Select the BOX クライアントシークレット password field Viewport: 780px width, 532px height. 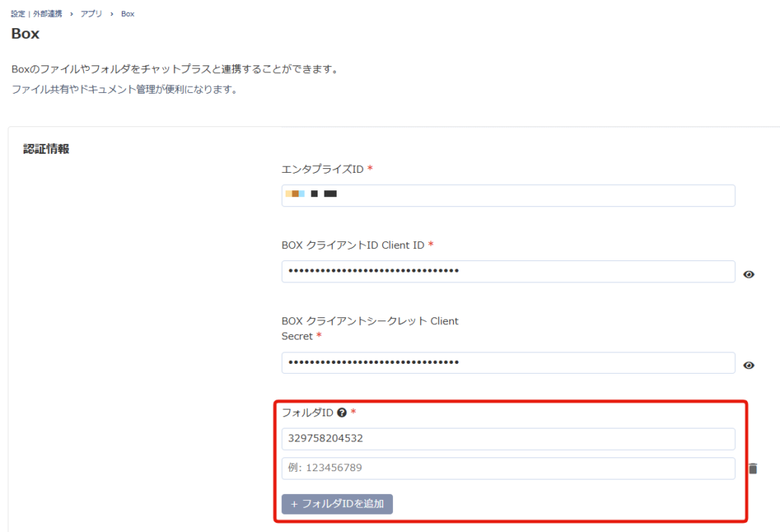[508, 363]
